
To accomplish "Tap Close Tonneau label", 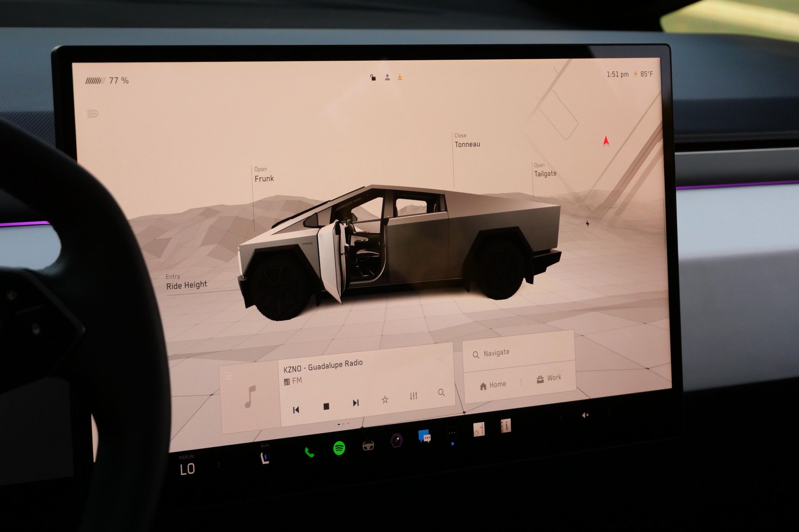I will (467, 140).
